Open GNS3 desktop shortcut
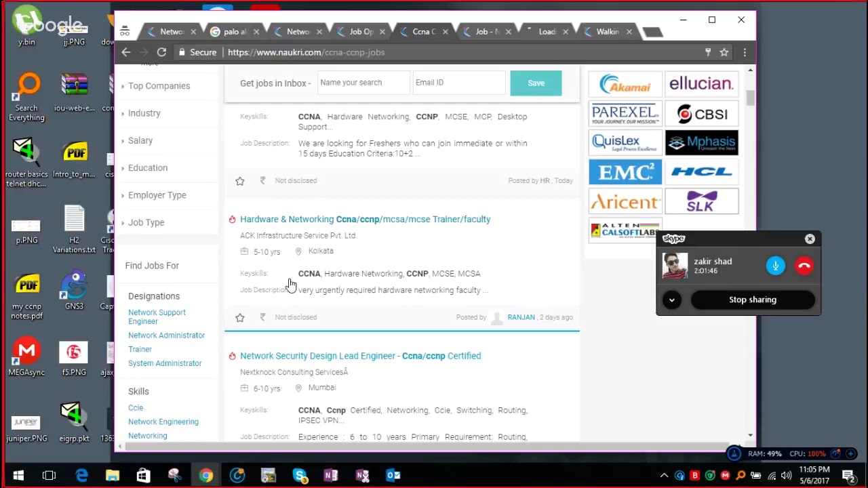The image size is (868, 488). (74, 290)
